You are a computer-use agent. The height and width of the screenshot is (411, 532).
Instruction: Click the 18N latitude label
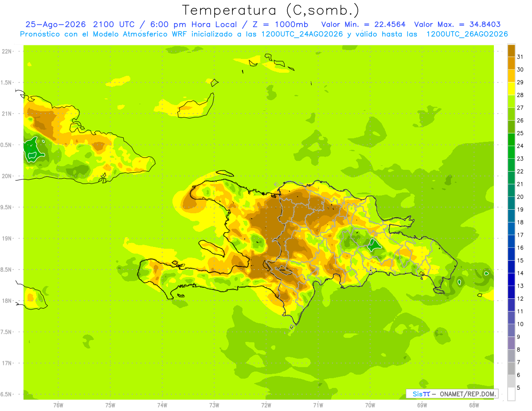(x=7, y=301)
